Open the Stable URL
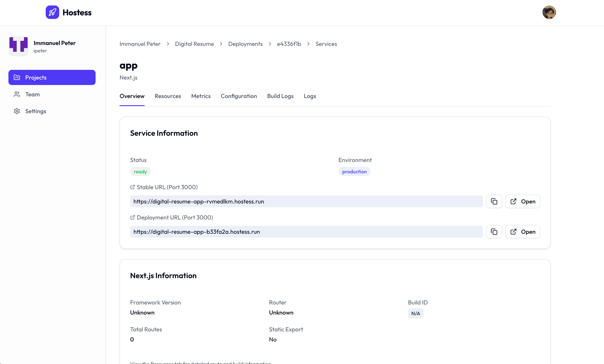The height and width of the screenshot is (364, 604). pos(523,201)
